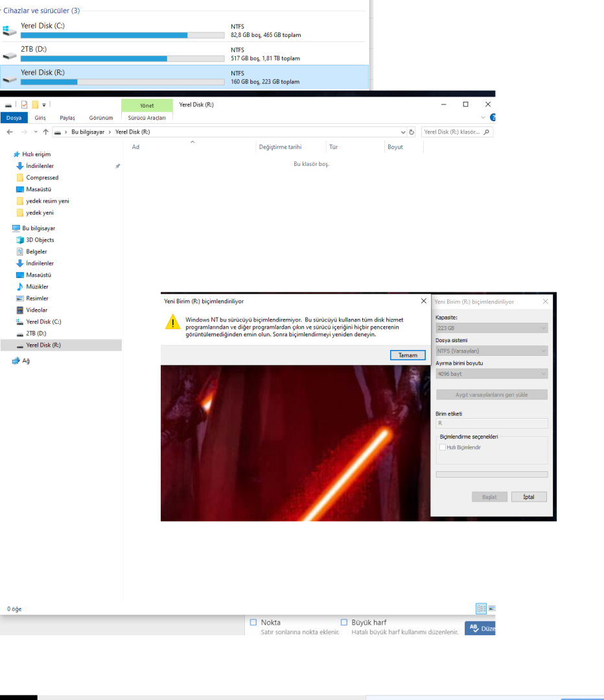The height and width of the screenshot is (700, 604).
Task: Open address bar history dropdown
Action: point(403,132)
